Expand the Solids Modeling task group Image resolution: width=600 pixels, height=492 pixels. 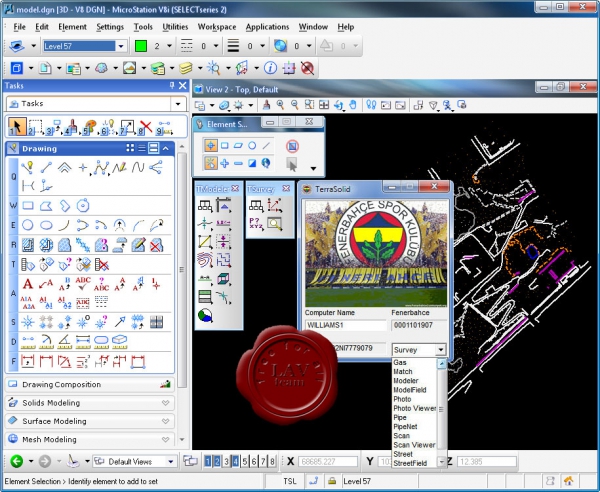click(90, 403)
